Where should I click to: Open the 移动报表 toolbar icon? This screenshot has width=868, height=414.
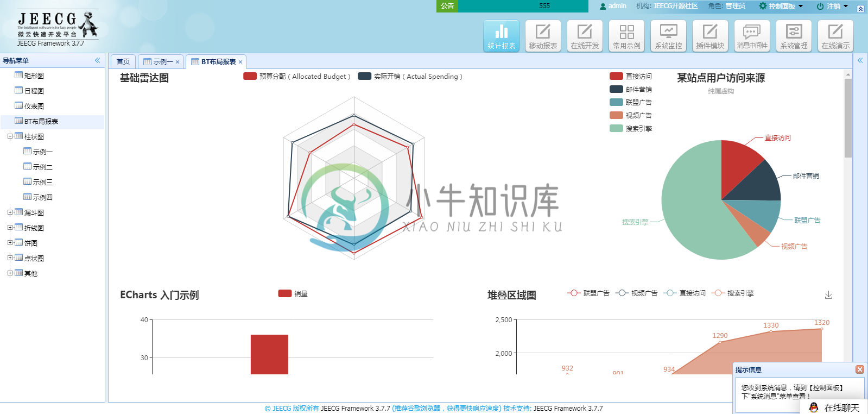543,36
